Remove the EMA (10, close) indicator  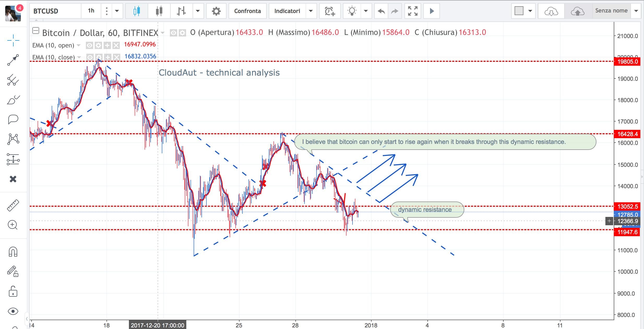coord(117,57)
